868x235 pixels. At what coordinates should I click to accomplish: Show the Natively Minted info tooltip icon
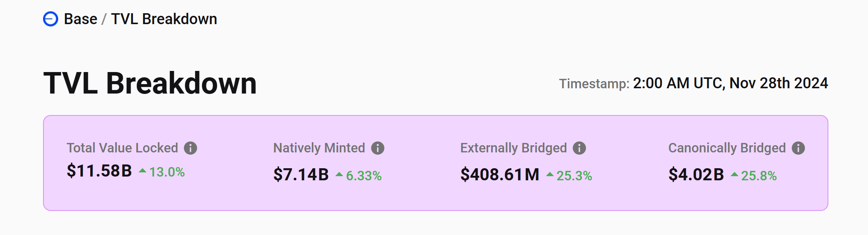(x=378, y=148)
